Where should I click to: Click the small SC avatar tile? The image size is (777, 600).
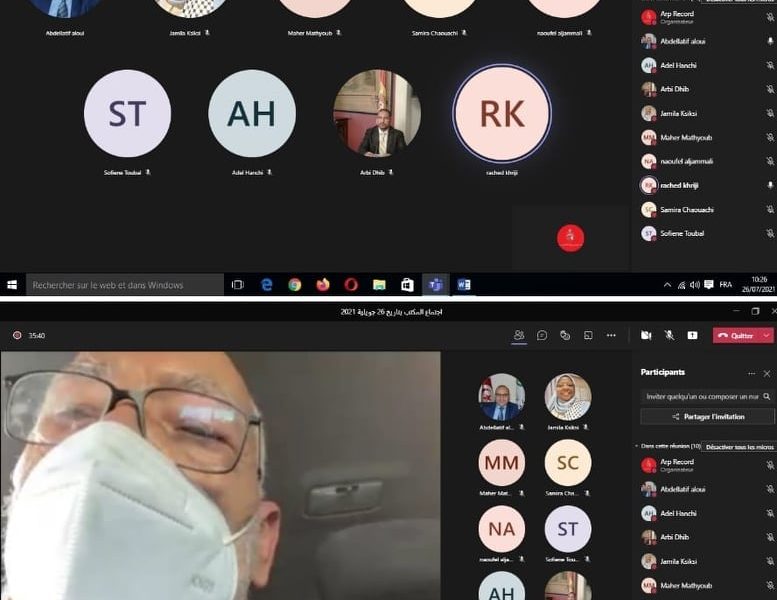pos(568,463)
